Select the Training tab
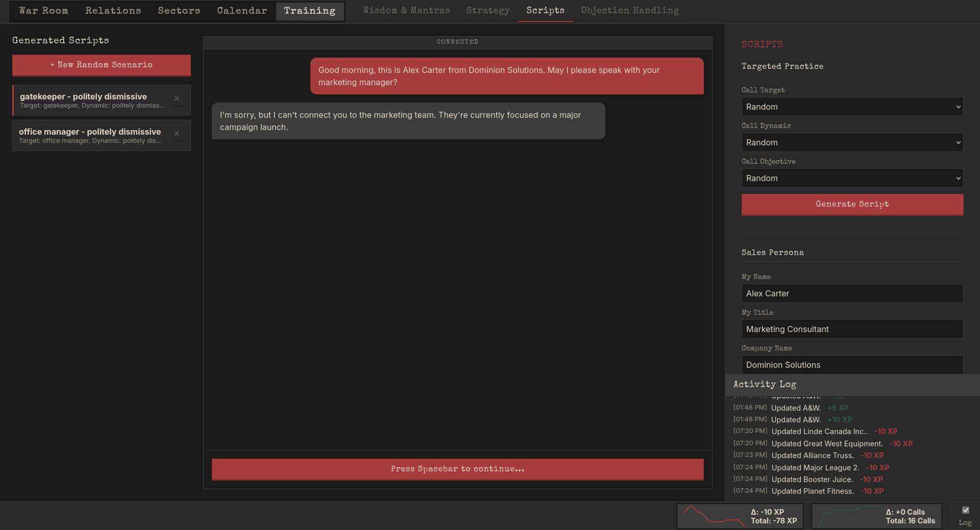Screen dimensions: 980x530 point(310,11)
